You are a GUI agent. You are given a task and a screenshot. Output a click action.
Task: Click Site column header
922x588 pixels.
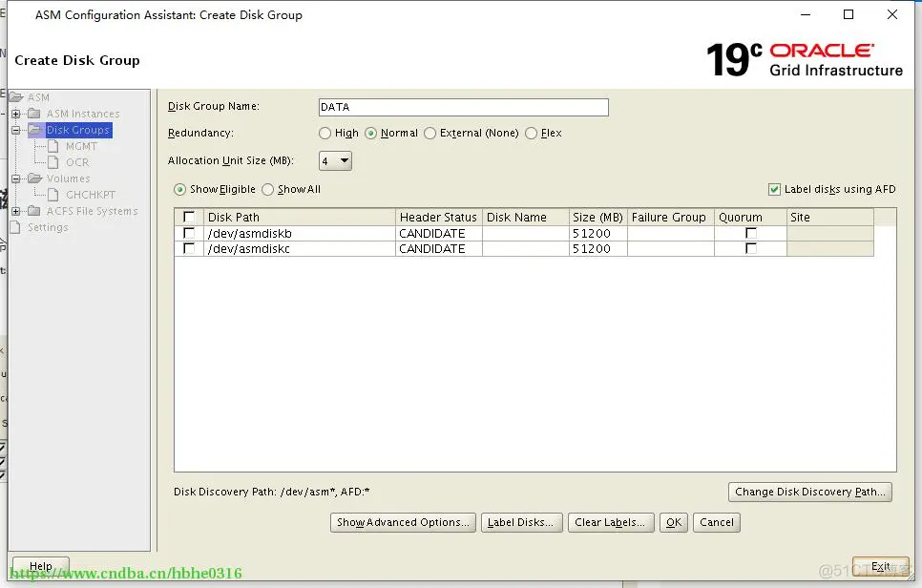coord(830,217)
